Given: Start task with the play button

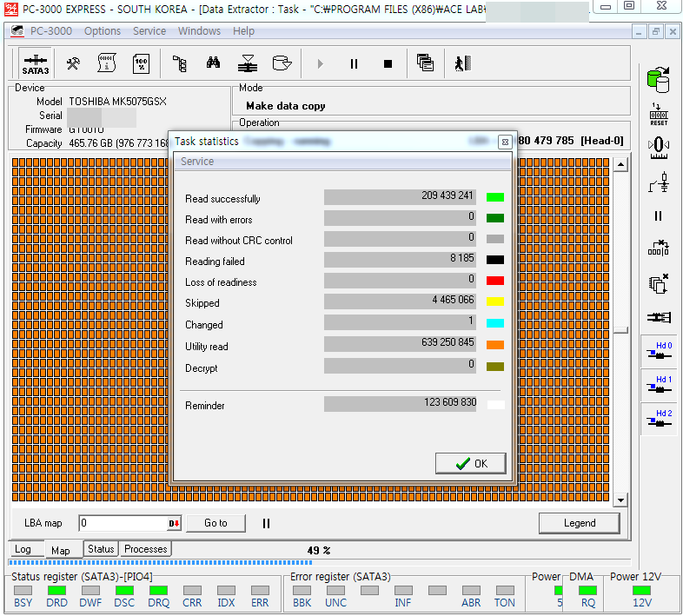Looking at the screenshot, I should tap(320, 64).
